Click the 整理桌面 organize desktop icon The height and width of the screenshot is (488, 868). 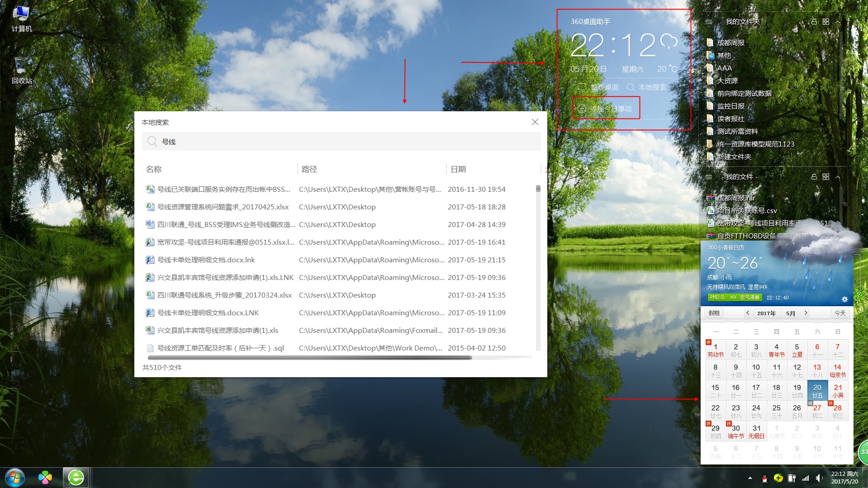coord(582,87)
